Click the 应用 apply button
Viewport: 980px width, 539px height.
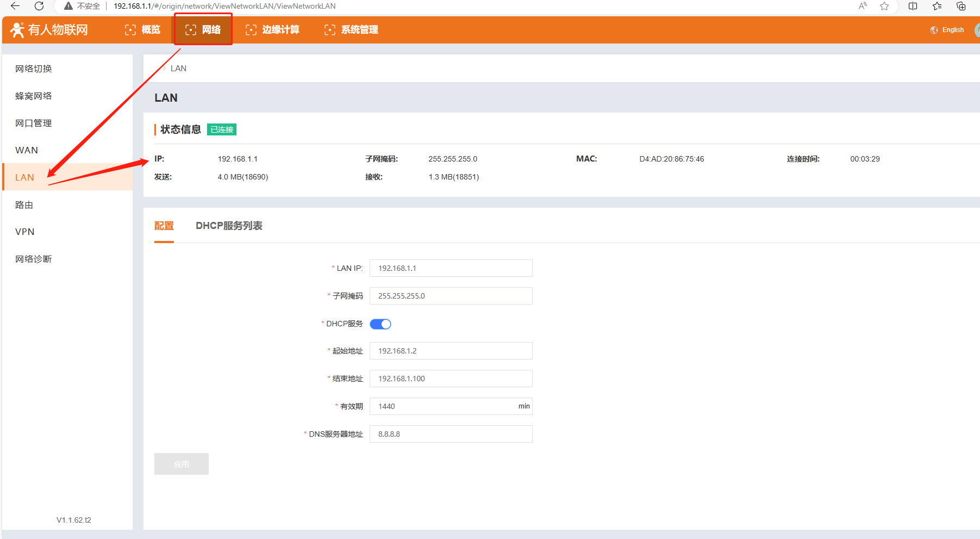pos(181,464)
